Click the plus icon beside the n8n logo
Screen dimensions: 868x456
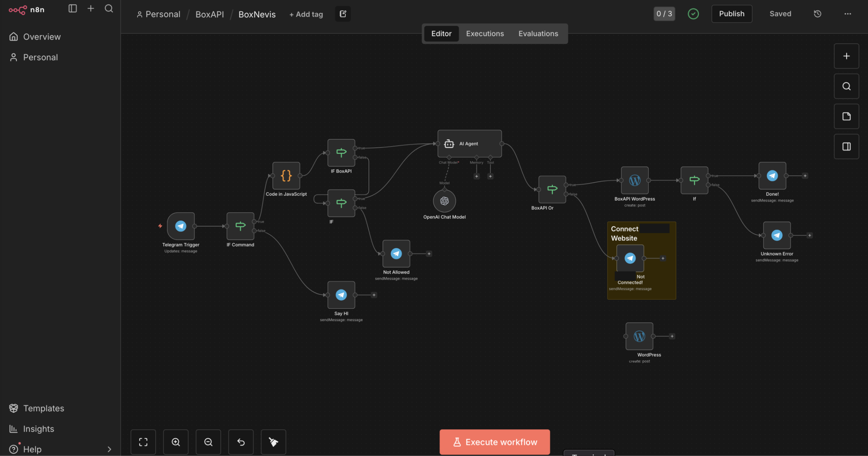(91, 8)
